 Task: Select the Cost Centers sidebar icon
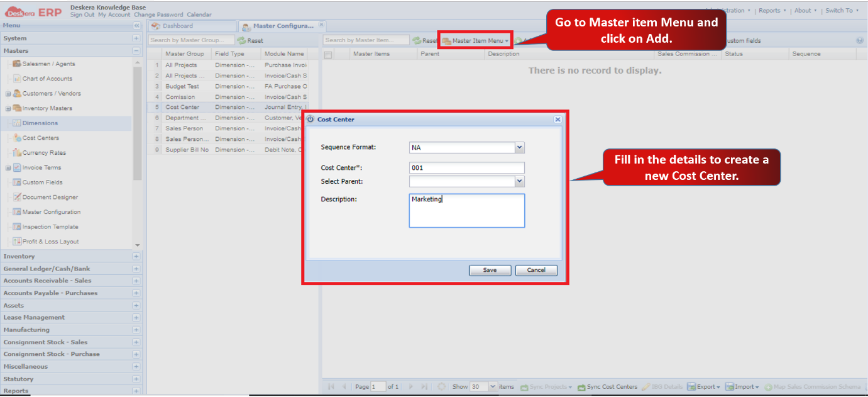17,138
